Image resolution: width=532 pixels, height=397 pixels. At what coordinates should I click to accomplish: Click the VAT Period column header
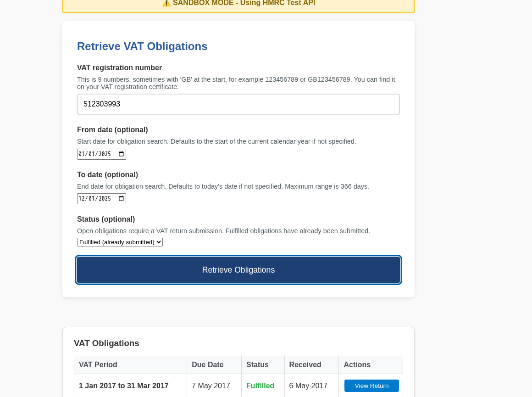point(98,364)
